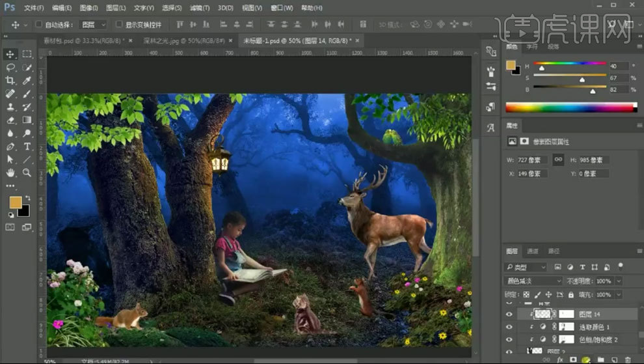Image resolution: width=644 pixels, height=364 pixels.
Task: Select the Eraser tool
Action: coord(10,120)
